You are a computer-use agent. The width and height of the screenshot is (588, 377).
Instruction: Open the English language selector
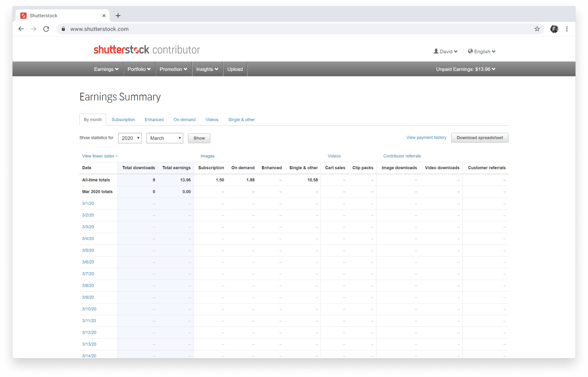[x=482, y=52]
